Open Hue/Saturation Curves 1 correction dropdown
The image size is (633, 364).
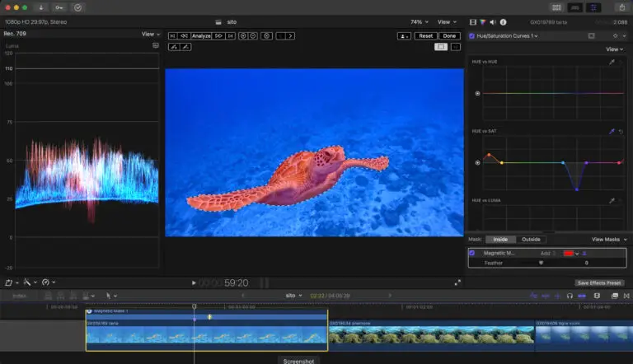[507, 36]
